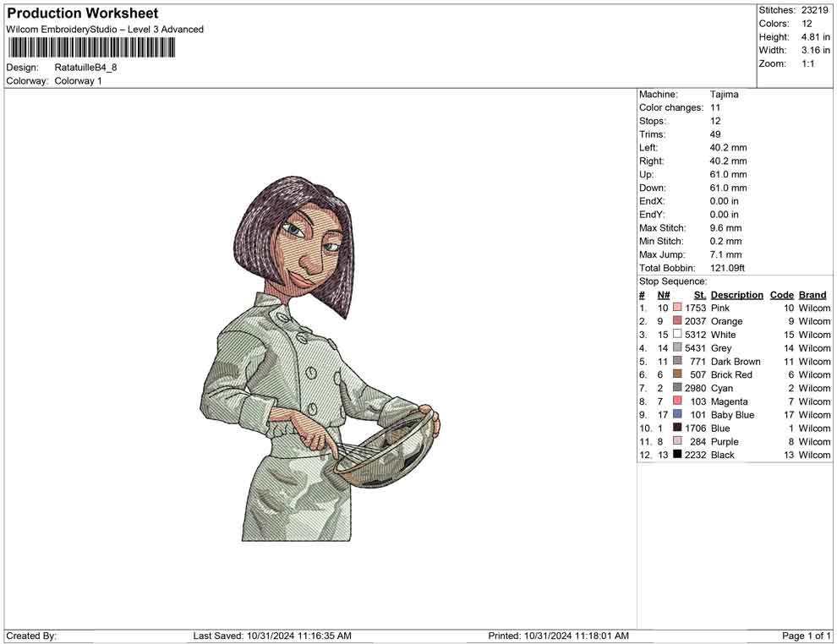Image resolution: width=837 pixels, height=644 pixels.
Task: Click the Min Stitch value '0.2 mm'
Action: tap(726, 241)
